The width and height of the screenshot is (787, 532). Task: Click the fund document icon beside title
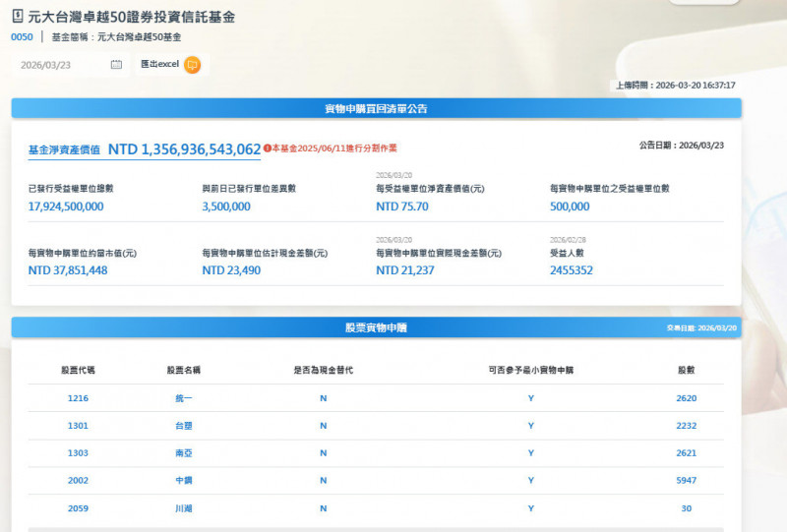point(18,16)
